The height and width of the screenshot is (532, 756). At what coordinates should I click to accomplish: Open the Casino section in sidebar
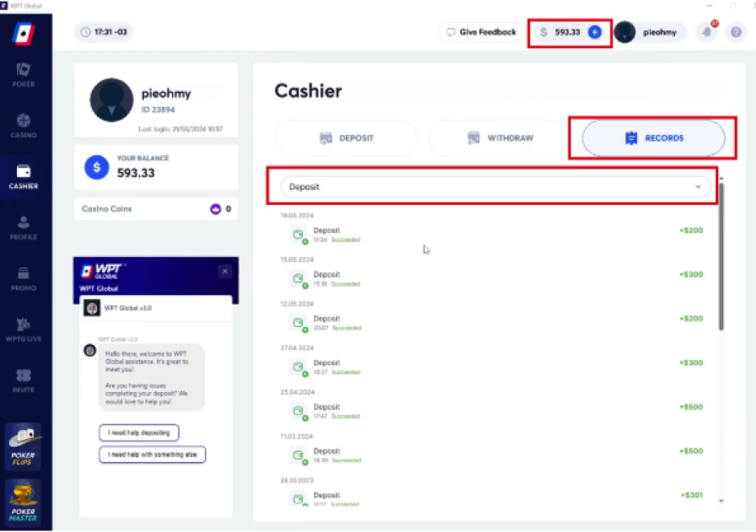coord(24,126)
